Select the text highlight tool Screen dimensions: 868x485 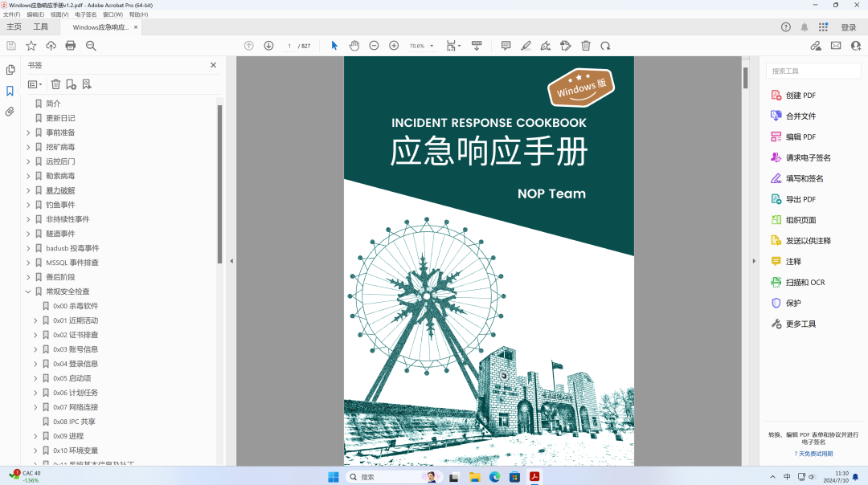click(526, 46)
